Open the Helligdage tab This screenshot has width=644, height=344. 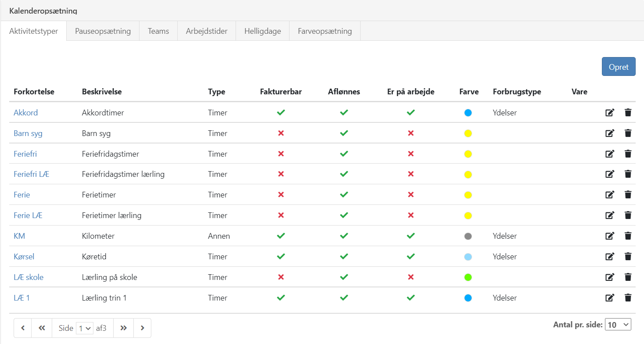263,31
